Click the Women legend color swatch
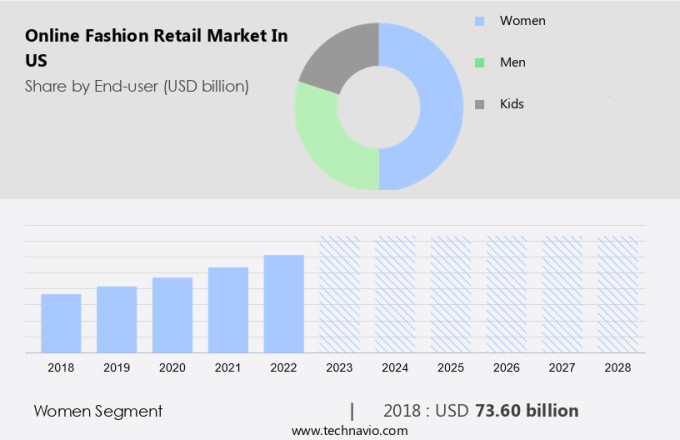The image size is (680, 440). [x=479, y=21]
